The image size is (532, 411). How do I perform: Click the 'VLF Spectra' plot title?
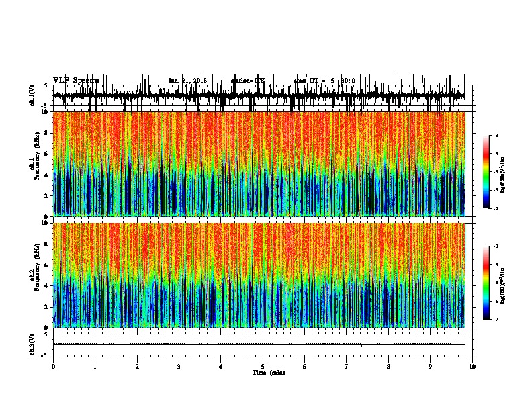tap(76, 80)
